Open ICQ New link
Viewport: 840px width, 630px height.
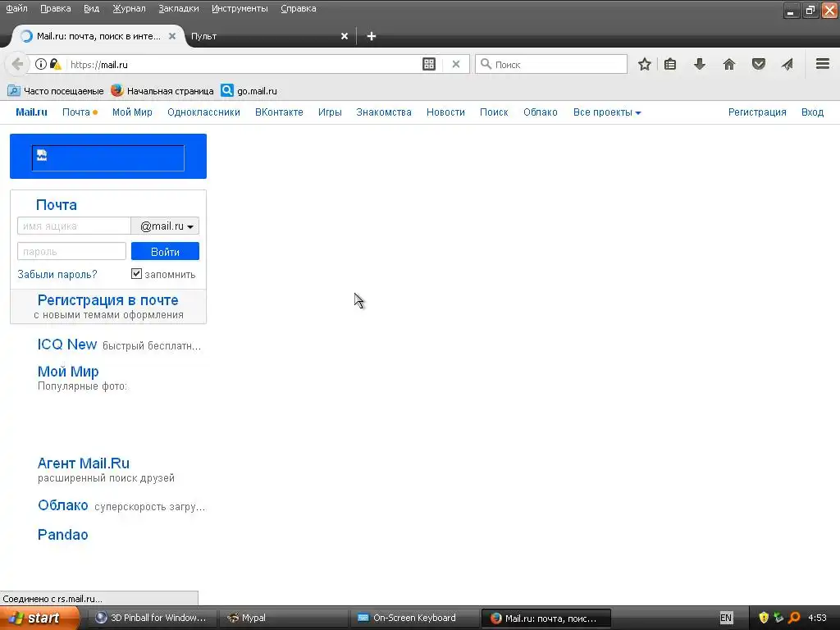point(67,345)
